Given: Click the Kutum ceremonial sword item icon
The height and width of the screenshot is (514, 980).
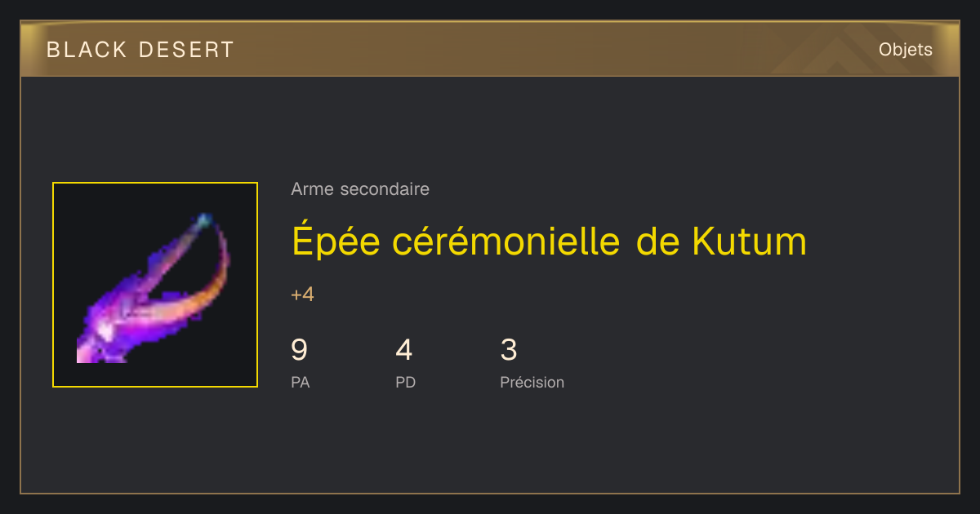Looking at the screenshot, I should click(x=155, y=285).
